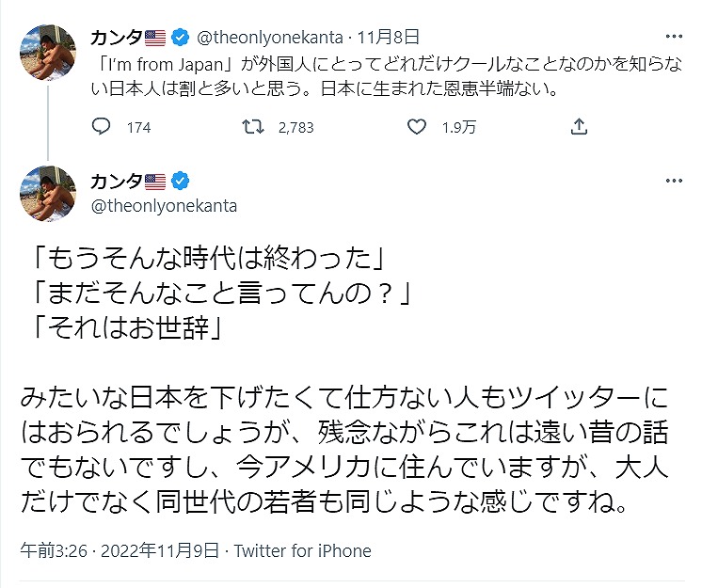The height and width of the screenshot is (588, 702).
Task: Click the US flag emoji in the top display name
Action: (155, 39)
